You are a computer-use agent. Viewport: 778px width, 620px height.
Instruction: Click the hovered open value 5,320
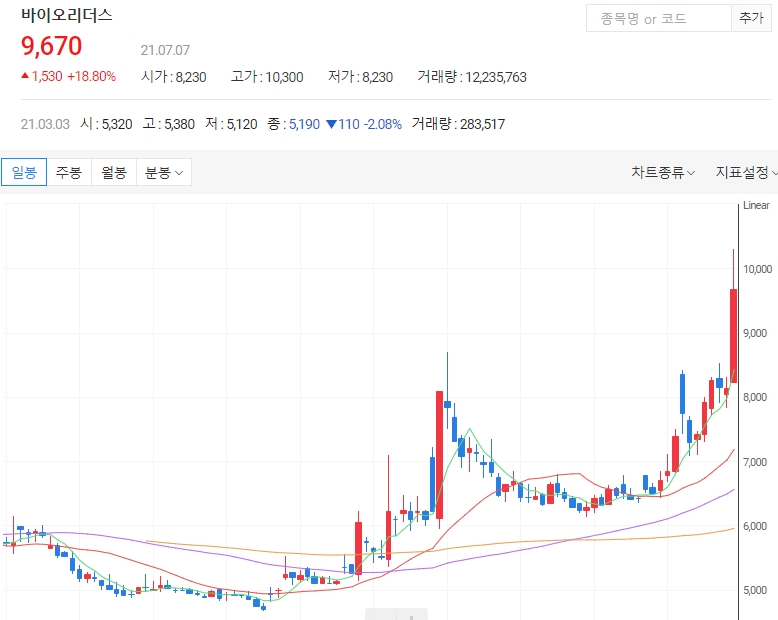coord(117,124)
